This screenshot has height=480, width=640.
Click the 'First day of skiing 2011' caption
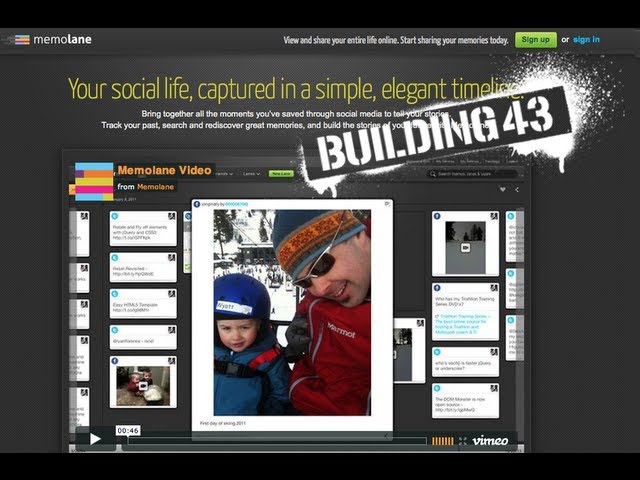(223, 423)
